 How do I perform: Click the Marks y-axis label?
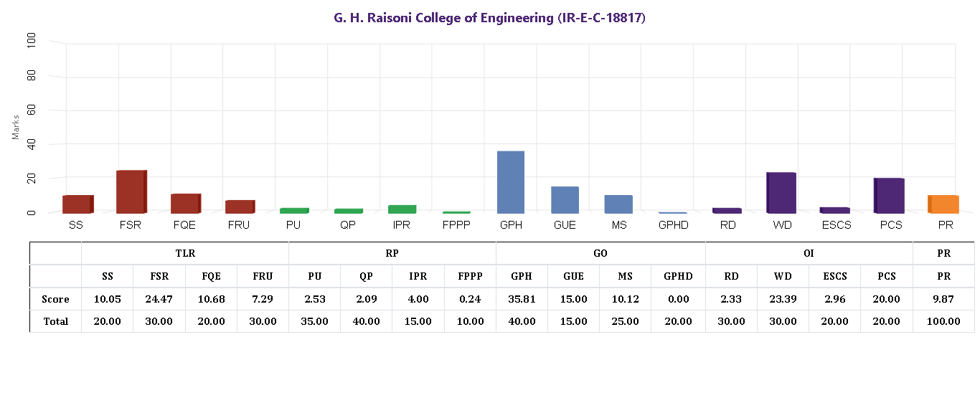16,126
